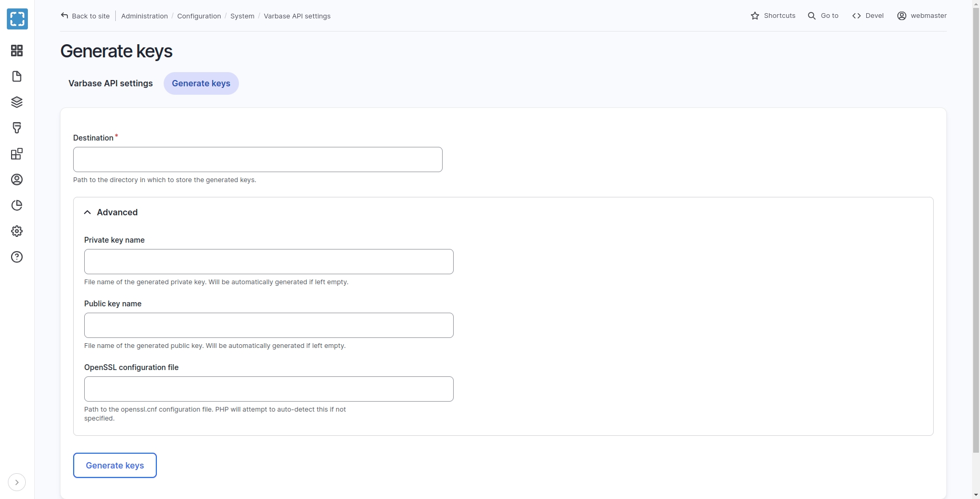Select the Generate keys tab
980x499 pixels.
click(x=201, y=84)
